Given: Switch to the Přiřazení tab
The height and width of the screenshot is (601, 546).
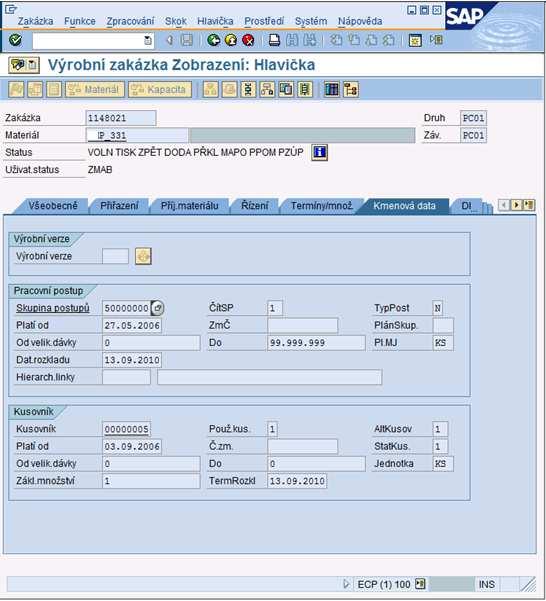Looking at the screenshot, I should [119, 206].
